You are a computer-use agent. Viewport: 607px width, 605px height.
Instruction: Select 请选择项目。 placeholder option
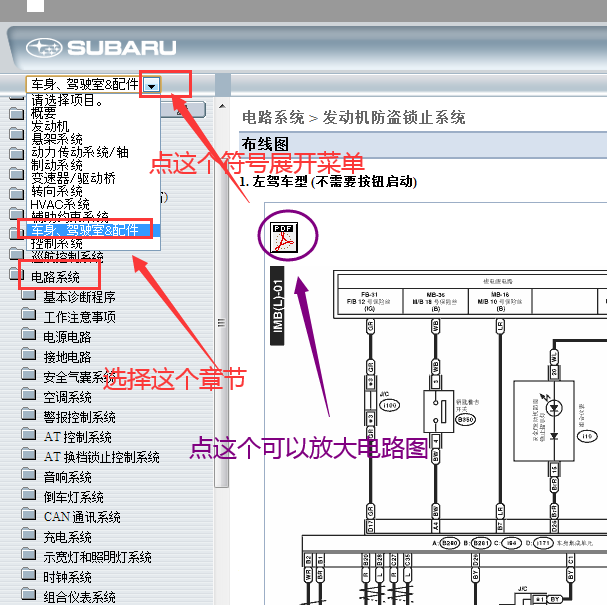click(x=67, y=101)
